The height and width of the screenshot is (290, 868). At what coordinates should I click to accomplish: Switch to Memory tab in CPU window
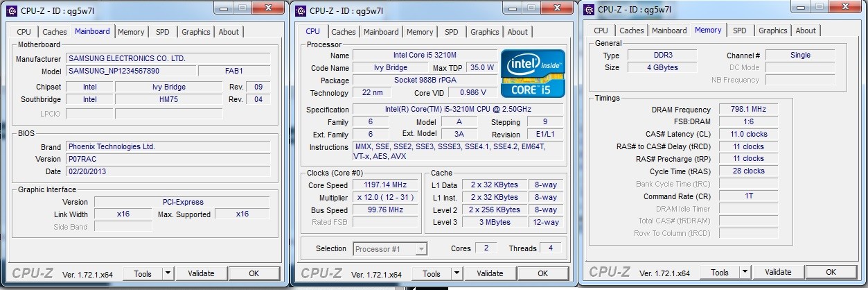(420, 32)
